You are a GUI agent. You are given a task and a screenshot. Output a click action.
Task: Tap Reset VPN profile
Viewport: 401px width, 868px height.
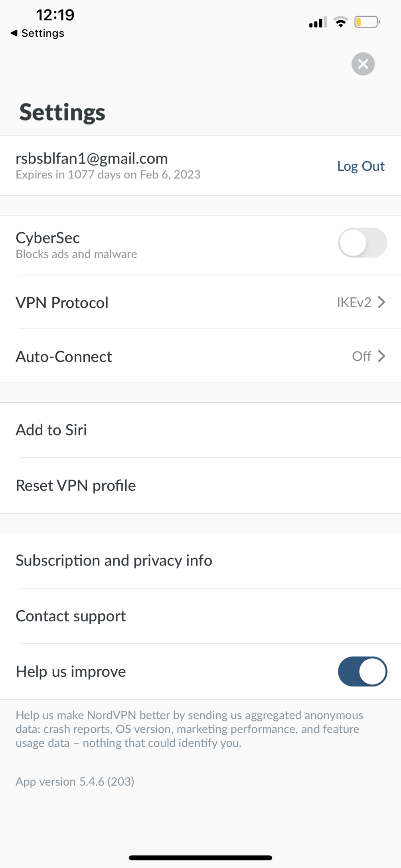point(76,485)
